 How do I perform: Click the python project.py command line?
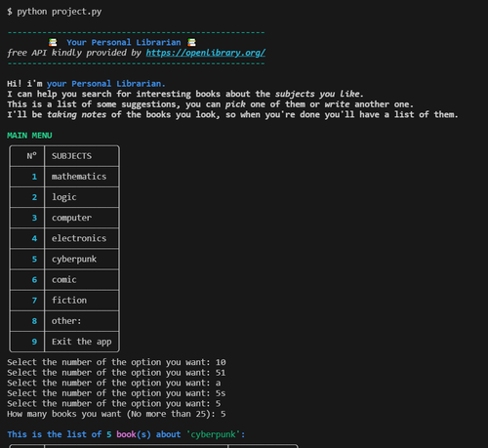[55, 12]
